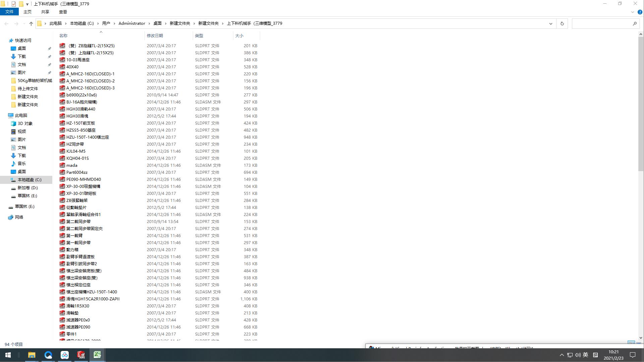This screenshot has height=362, width=644.
Task: Show hidden system tray icons chevron
Action: point(562,355)
